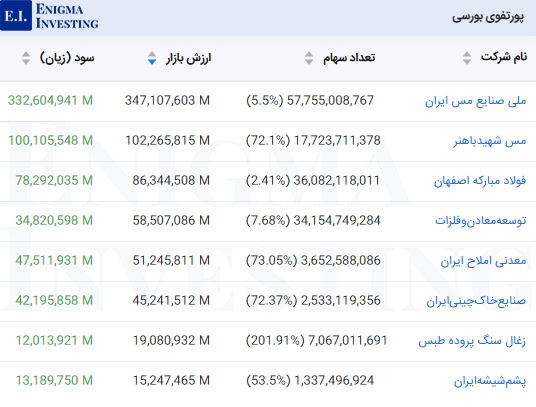Sort by نام شرکت column arrows
Viewport: 536px width, 407px height.
(467, 58)
